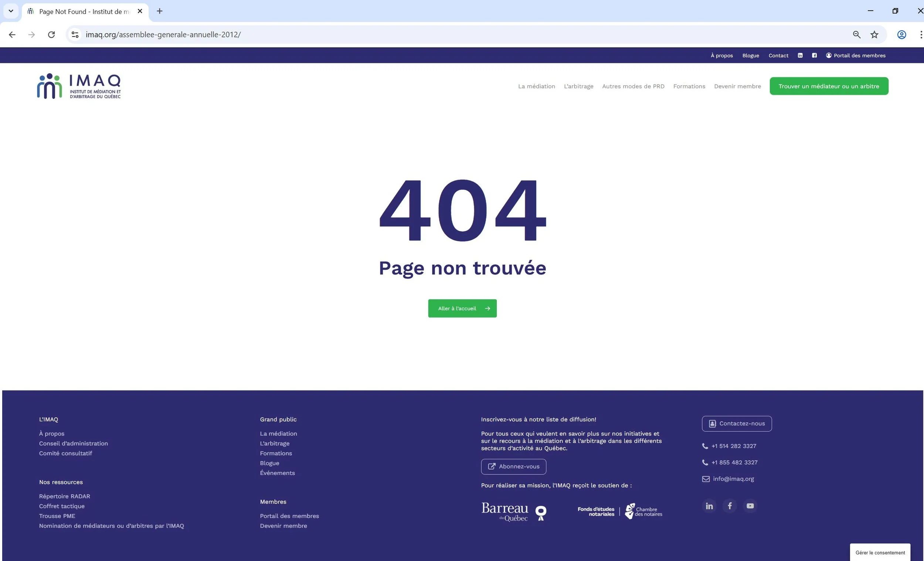
Task: Open Répertoire RADAR link
Action: (x=65, y=496)
